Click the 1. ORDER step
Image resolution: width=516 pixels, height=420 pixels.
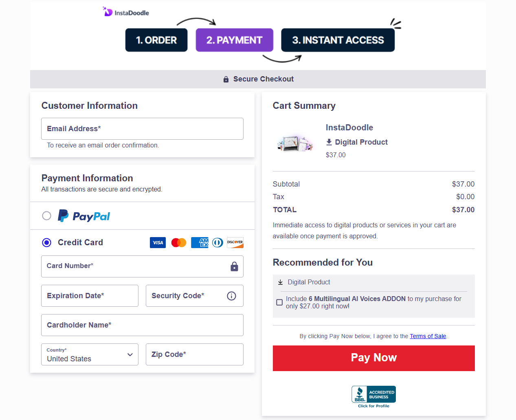pyautogui.click(x=156, y=40)
